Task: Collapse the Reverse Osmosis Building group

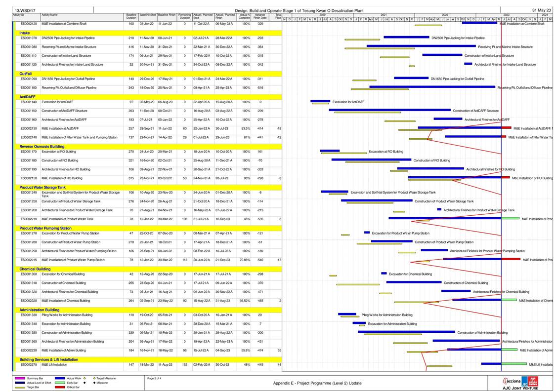Action: pyautogui.click(x=42, y=146)
